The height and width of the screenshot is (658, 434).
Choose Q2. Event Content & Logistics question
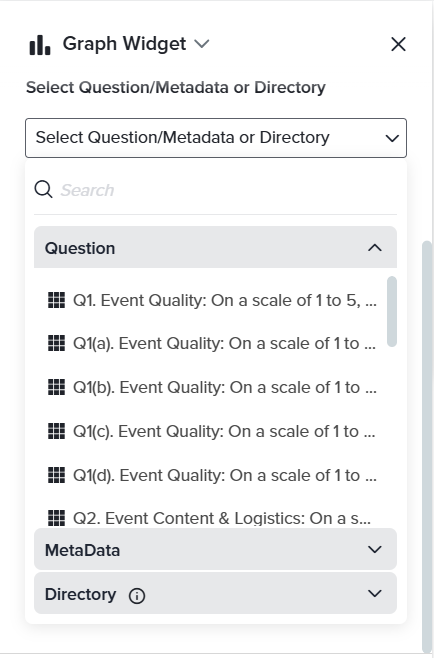(x=212, y=518)
